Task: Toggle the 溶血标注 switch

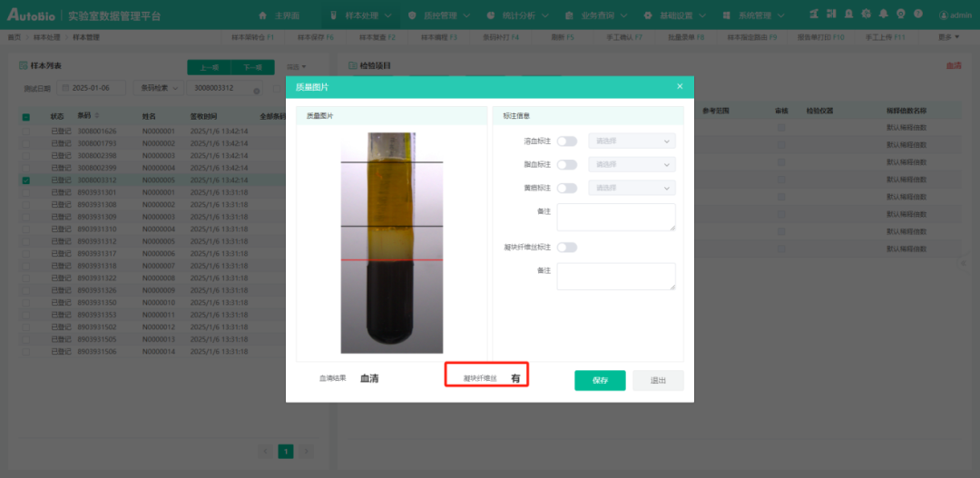Action: 567,141
